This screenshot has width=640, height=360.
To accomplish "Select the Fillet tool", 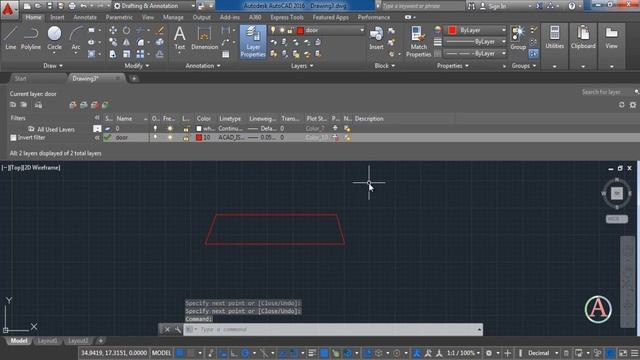I will (140, 42).
